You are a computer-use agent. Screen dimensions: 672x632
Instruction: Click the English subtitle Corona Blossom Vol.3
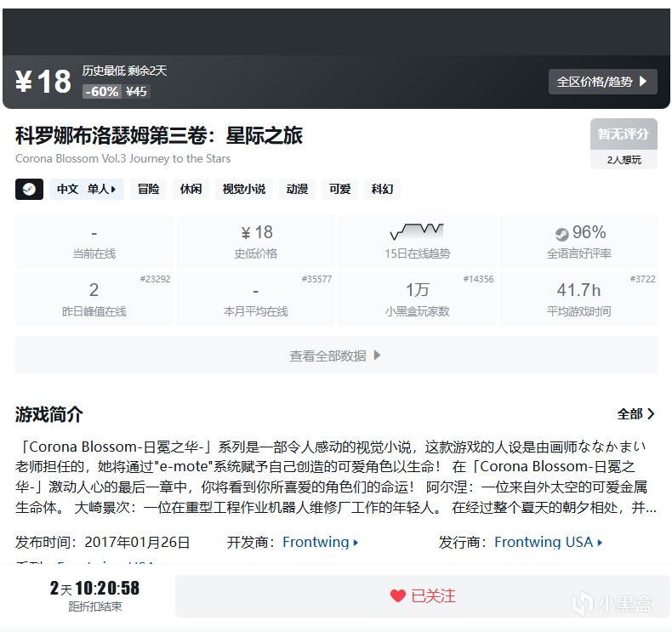[x=123, y=158]
